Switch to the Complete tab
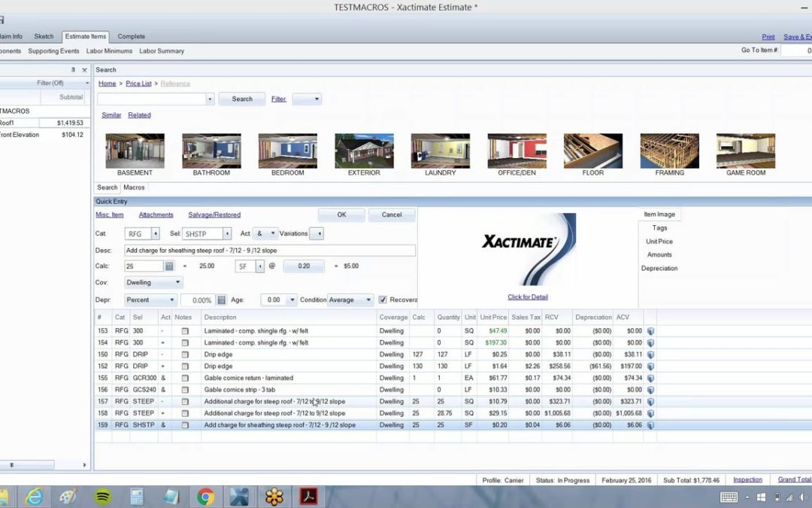 pos(131,37)
